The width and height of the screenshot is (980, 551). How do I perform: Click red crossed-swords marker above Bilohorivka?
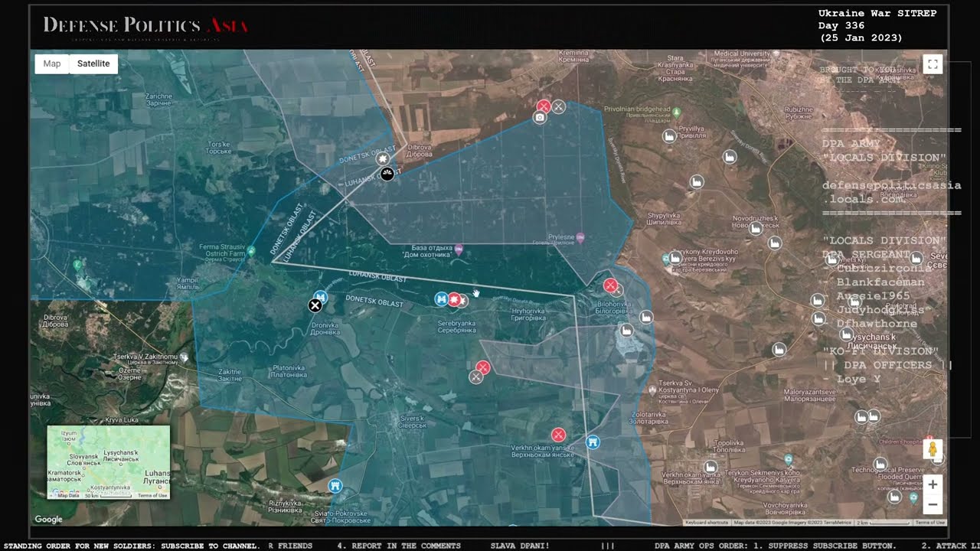610,286
